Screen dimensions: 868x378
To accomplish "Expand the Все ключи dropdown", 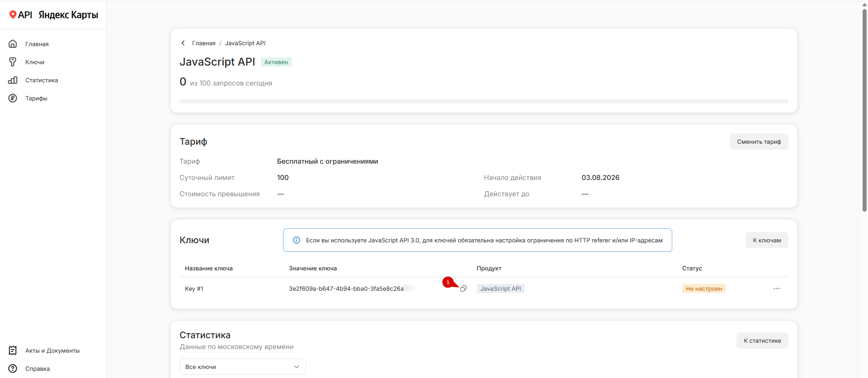I will coord(243,367).
